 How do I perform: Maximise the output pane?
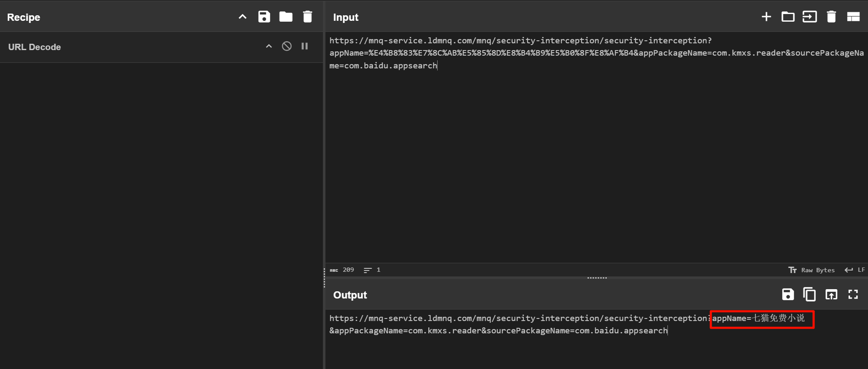[853, 294]
